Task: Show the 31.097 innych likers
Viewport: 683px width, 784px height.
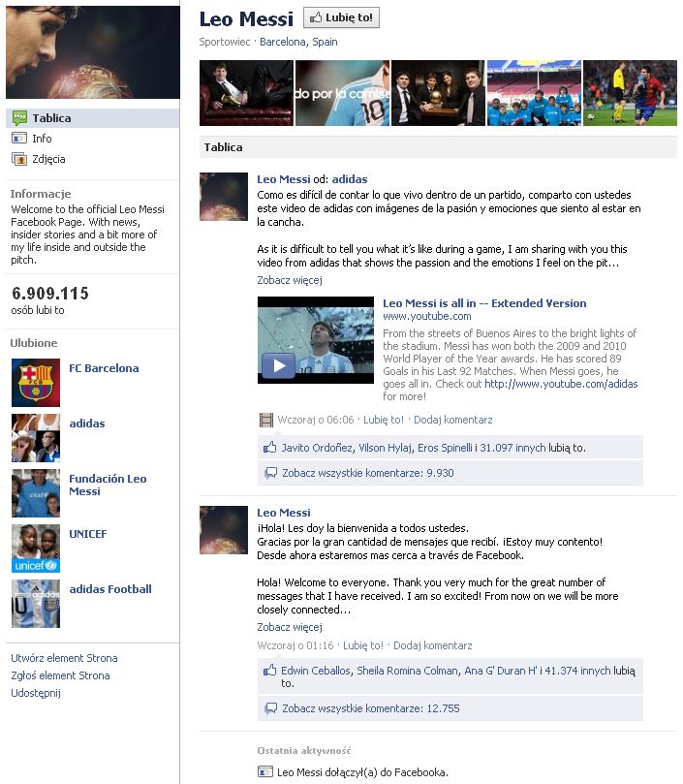Action: 512,448
